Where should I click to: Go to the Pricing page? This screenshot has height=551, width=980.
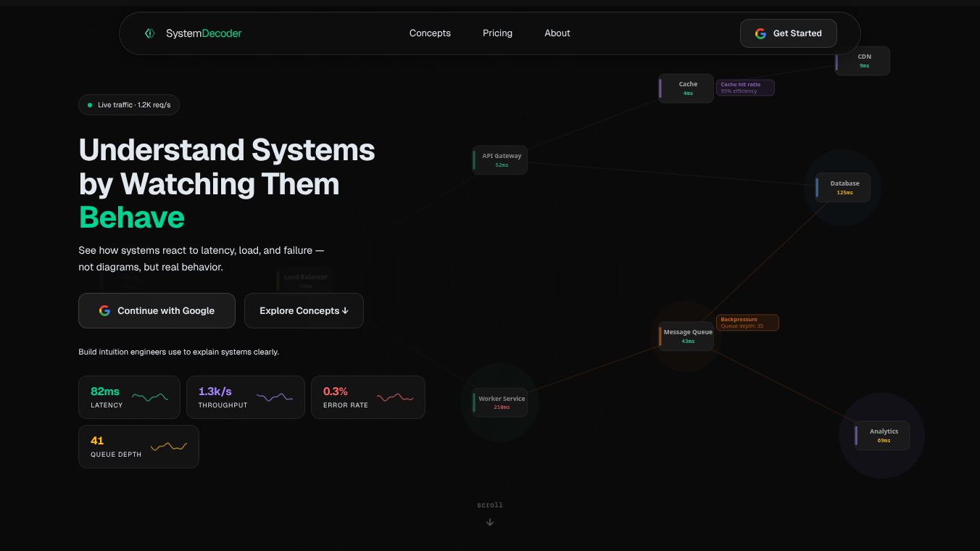[497, 33]
